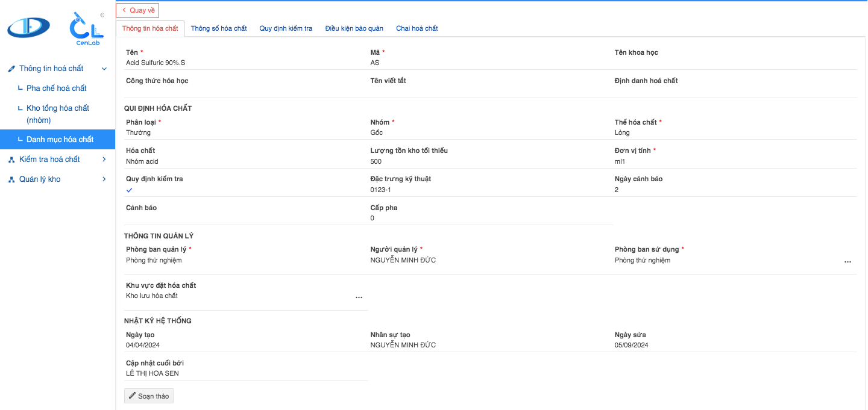Expand the Quản lý kho chevron
The height and width of the screenshot is (410, 868).
tap(104, 179)
